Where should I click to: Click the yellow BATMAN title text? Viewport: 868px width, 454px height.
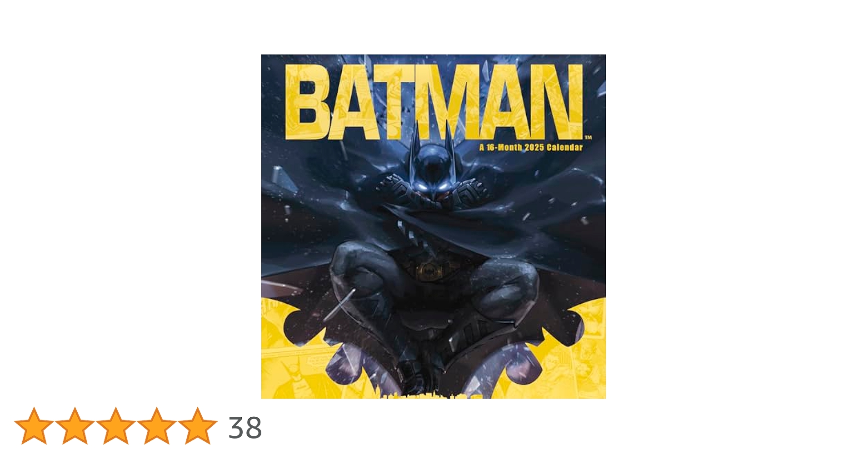click(434, 102)
